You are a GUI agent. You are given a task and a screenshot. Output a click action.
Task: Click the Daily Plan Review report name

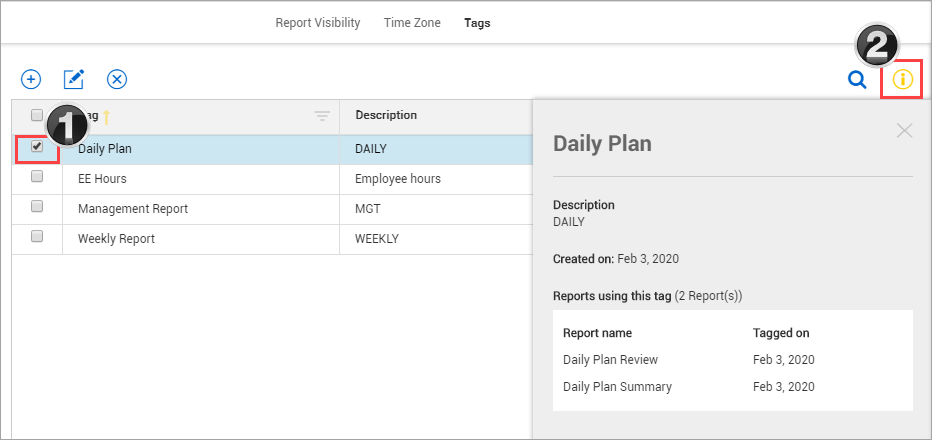(x=610, y=360)
